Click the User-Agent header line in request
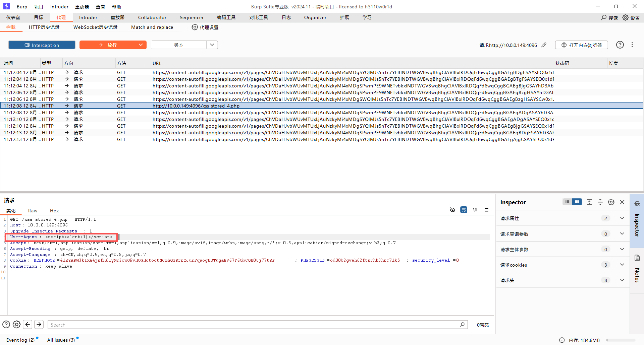The height and width of the screenshot is (345, 644). click(x=61, y=237)
